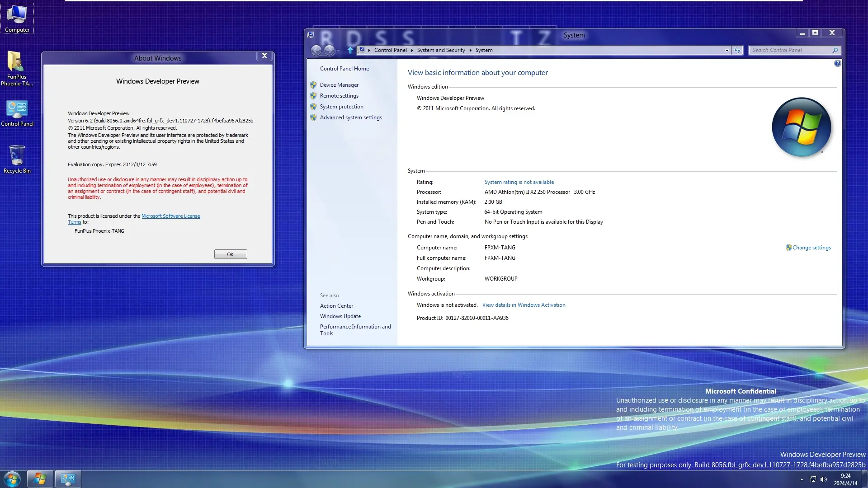Open the FunPlus Phoenix-TA... folder icon

pos(17,68)
